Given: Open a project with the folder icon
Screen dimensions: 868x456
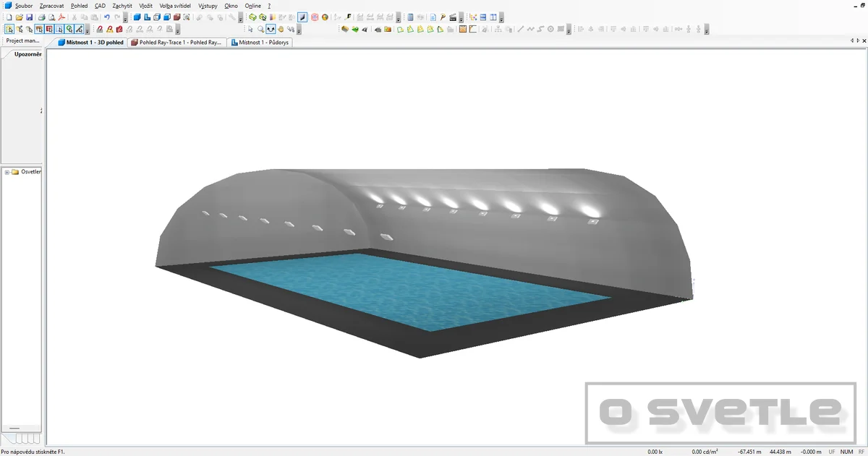Looking at the screenshot, I should point(19,17).
